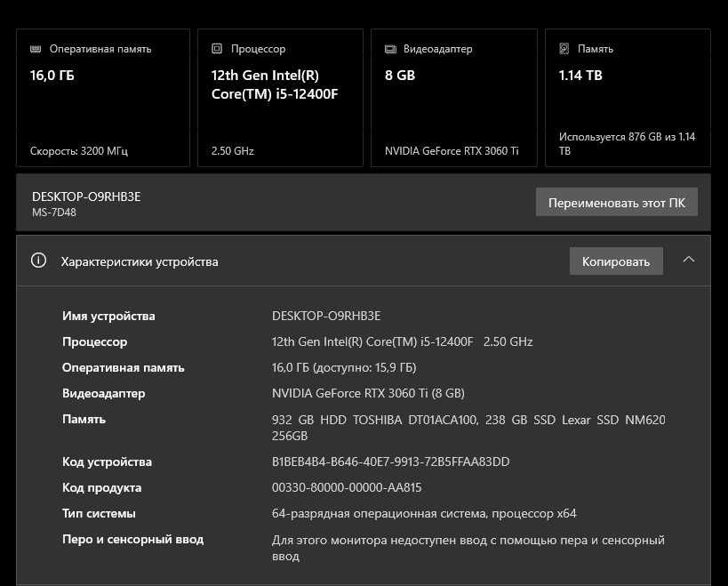Open the i5-12400F Процессор card
This screenshot has width=728, height=586.
pos(280,98)
